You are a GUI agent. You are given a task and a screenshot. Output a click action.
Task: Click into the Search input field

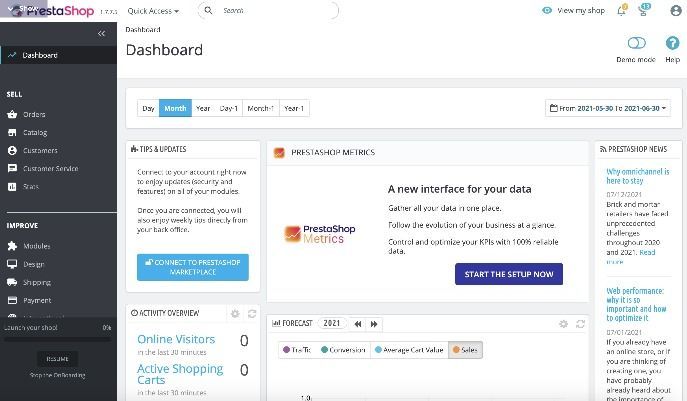[276, 11]
